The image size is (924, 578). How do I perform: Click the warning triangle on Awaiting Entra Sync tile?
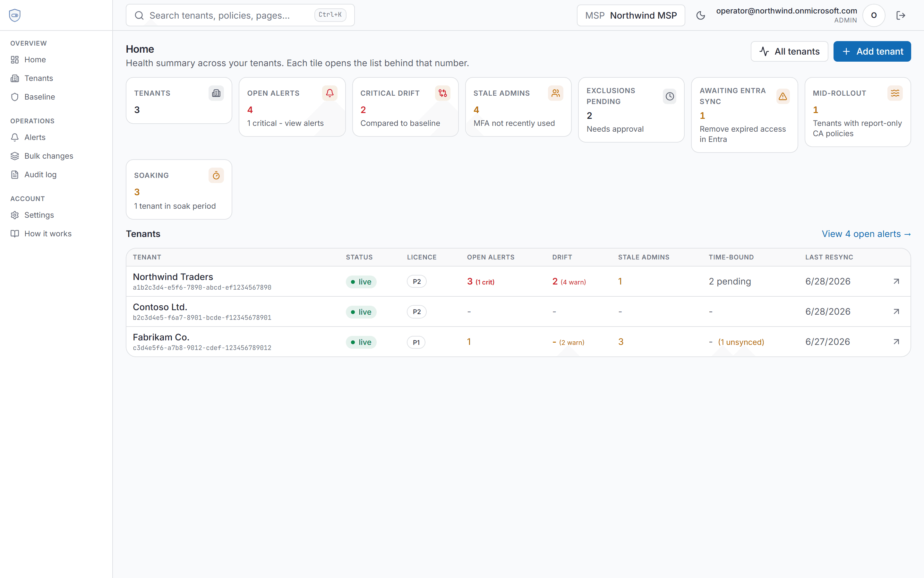[x=783, y=96]
